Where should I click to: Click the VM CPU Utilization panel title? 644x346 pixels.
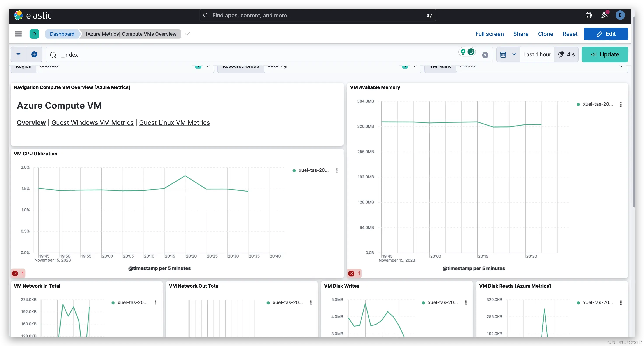(35, 154)
